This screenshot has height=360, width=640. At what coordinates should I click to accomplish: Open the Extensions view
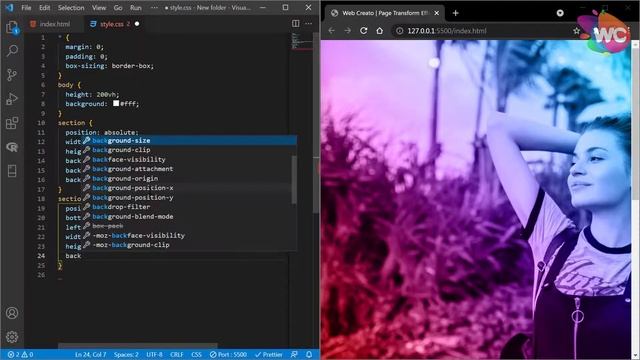pos(12,123)
